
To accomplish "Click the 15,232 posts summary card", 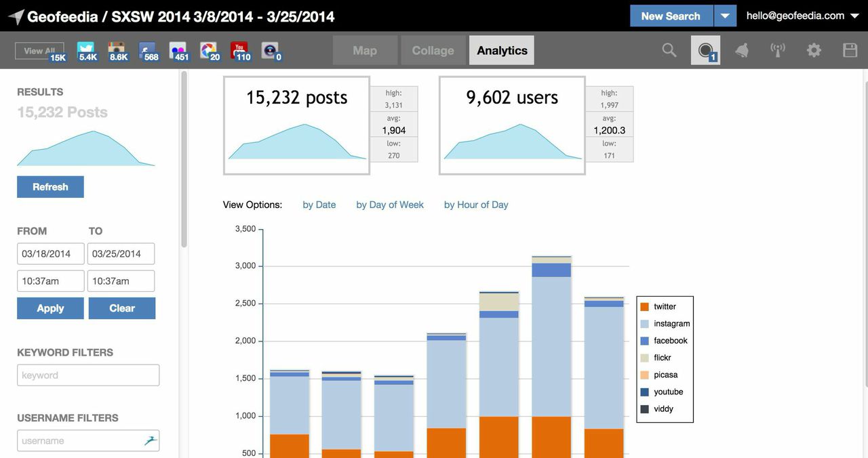I will (296, 125).
